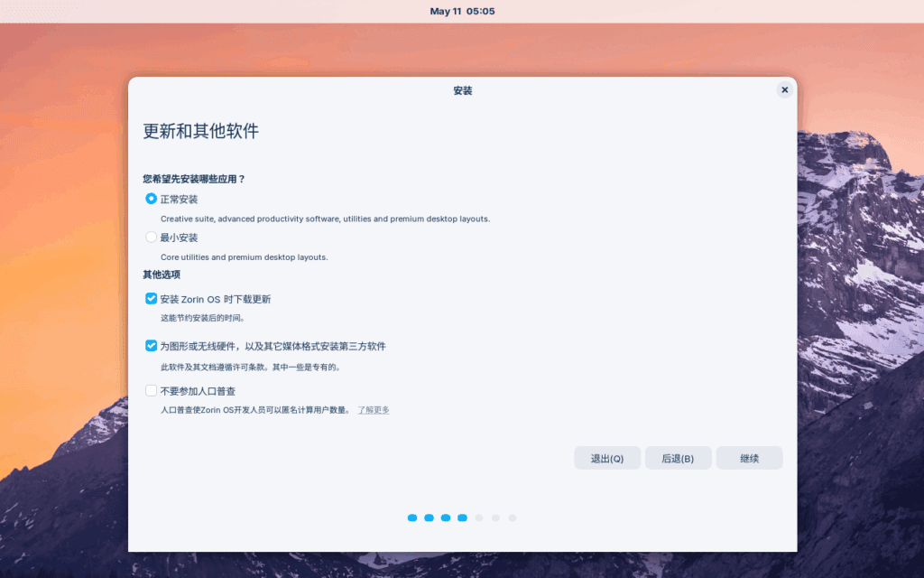Image resolution: width=924 pixels, height=578 pixels.
Task: Uncheck "安装 Zorin OS 时下载更新"
Action: 152,299
